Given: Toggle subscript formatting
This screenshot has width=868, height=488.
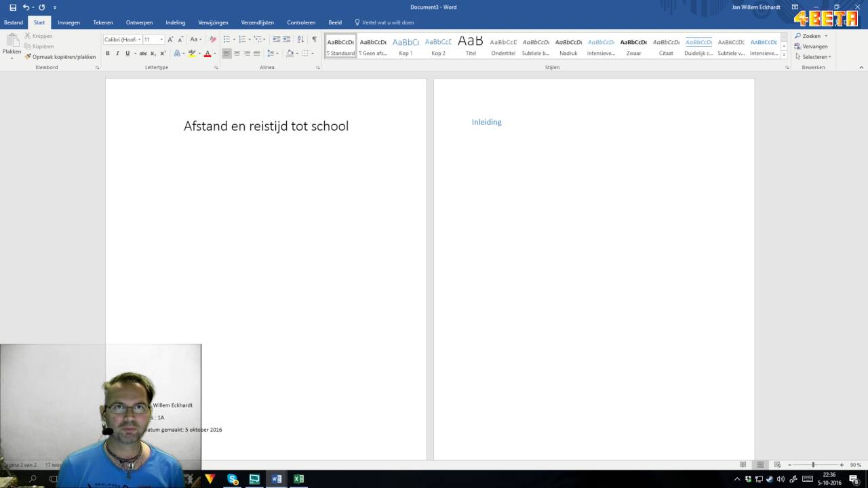Looking at the screenshot, I should (x=153, y=54).
